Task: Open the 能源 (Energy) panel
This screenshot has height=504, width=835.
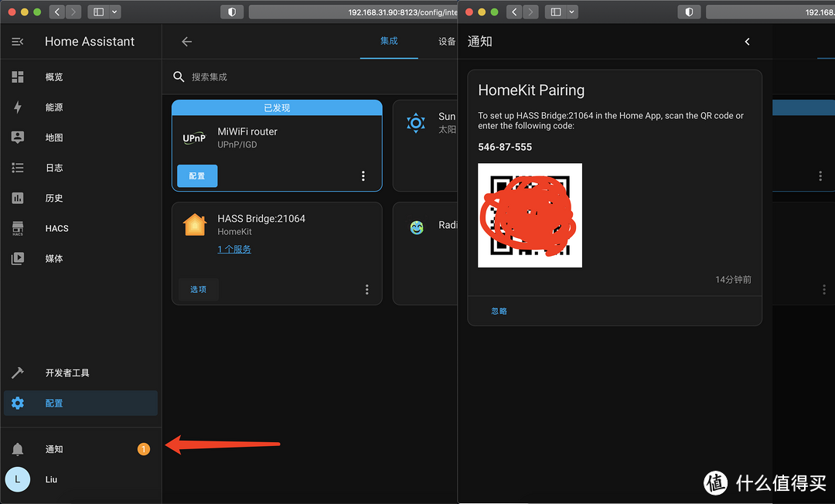Action: pos(53,107)
